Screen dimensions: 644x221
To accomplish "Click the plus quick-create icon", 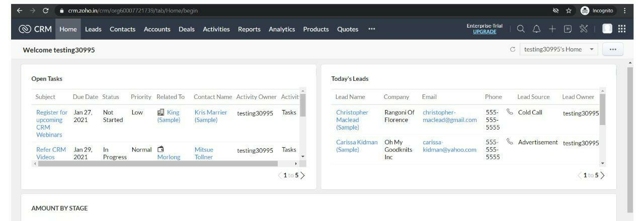I will pos(552,29).
